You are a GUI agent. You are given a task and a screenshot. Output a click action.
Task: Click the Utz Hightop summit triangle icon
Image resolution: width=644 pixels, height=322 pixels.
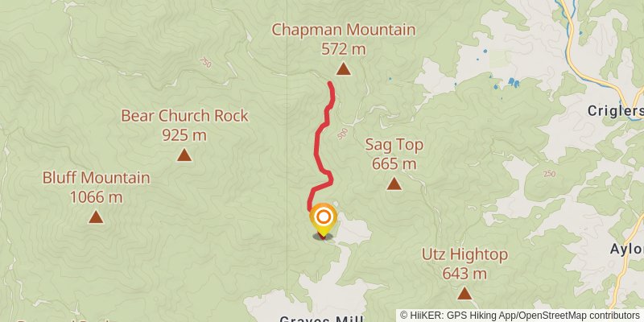coord(464,293)
